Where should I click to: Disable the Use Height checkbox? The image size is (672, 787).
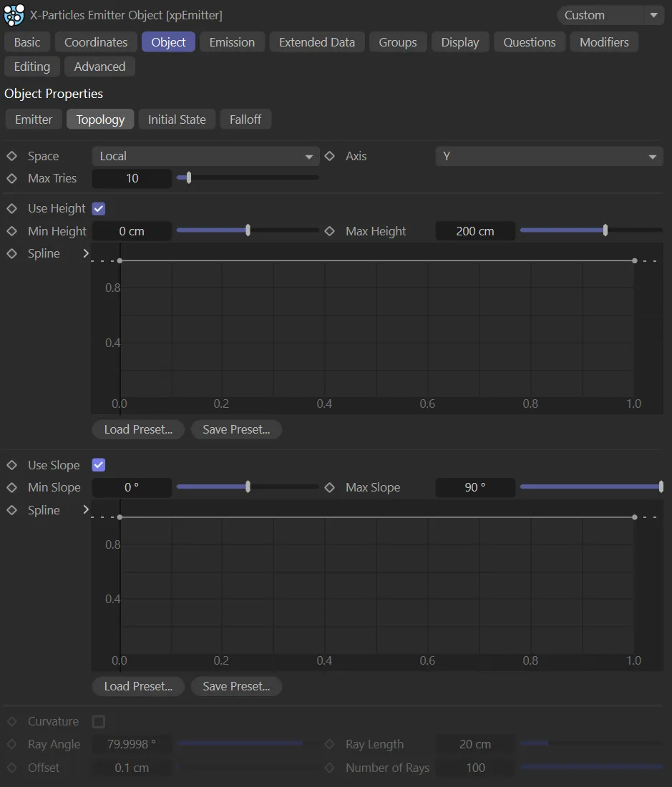point(99,208)
